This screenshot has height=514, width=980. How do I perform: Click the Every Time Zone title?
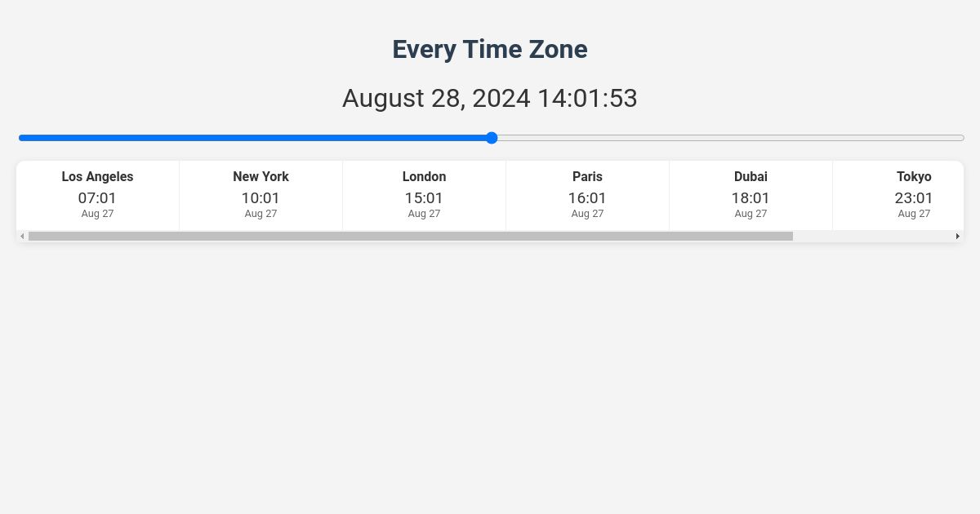coord(490,49)
